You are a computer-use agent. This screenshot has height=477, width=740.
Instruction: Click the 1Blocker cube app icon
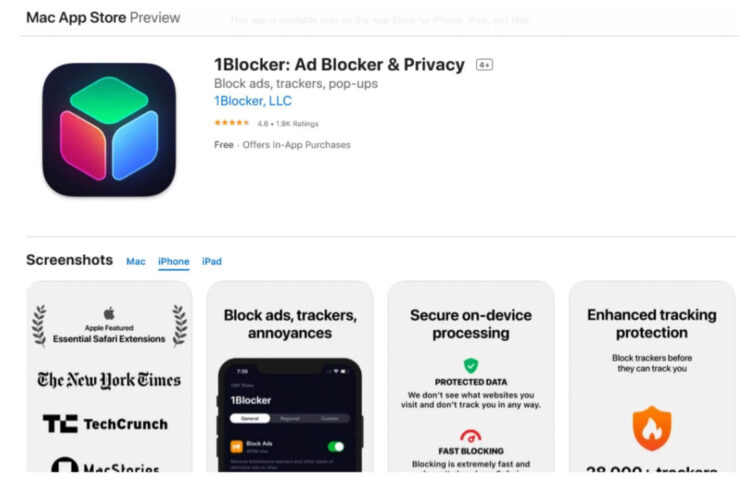coord(109,130)
